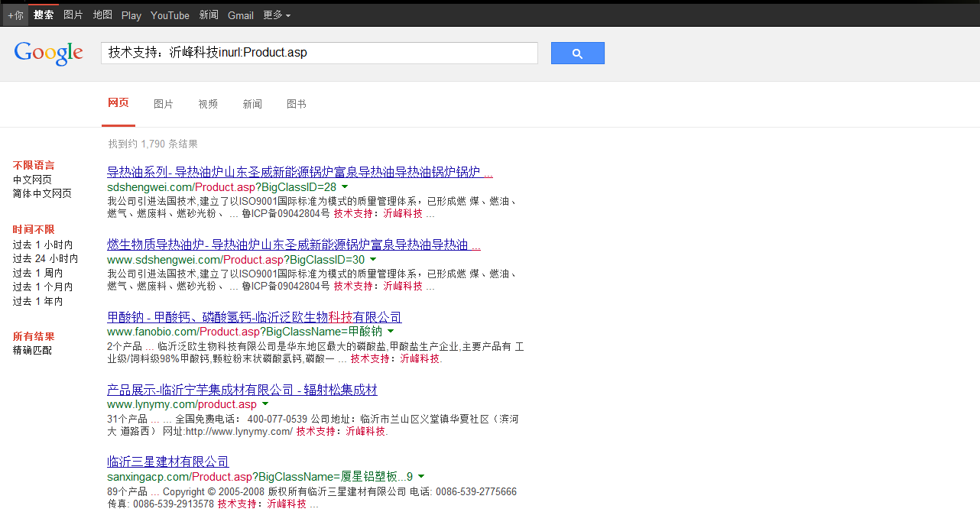Select the 不限语言 filter
This screenshot has width=980, height=512.
(x=34, y=165)
